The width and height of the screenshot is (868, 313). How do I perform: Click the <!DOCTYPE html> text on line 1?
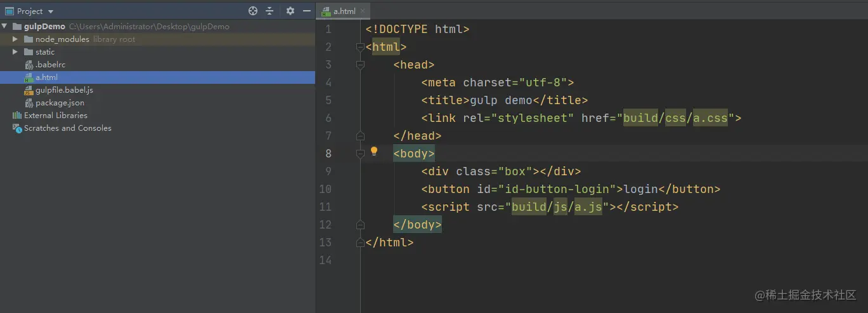tap(417, 29)
